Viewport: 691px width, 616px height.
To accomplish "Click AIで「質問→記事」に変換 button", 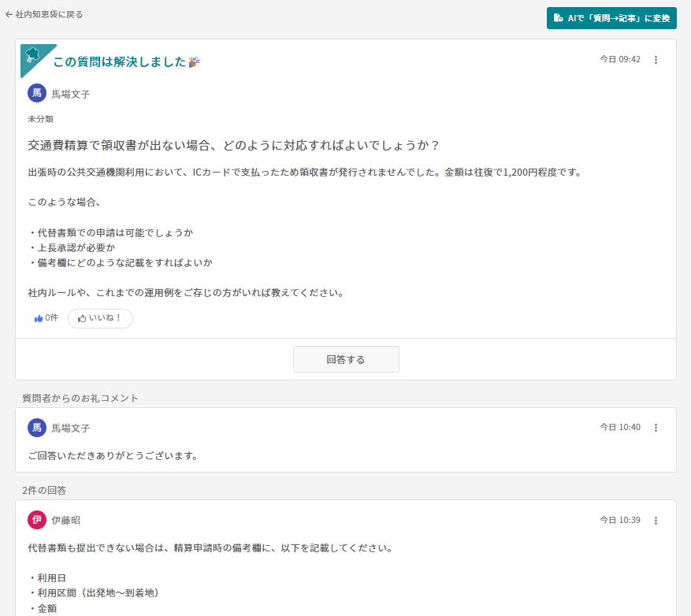I will pyautogui.click(x=612, y=17).
